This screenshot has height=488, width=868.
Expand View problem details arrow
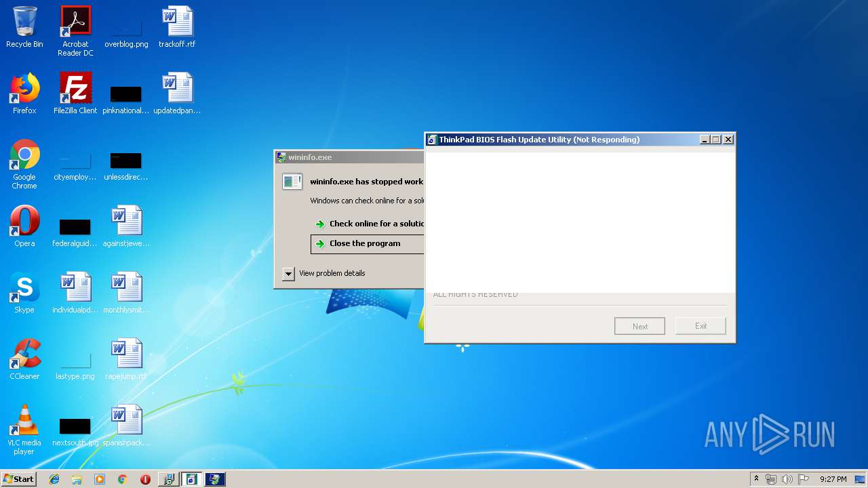coord(288,274)
